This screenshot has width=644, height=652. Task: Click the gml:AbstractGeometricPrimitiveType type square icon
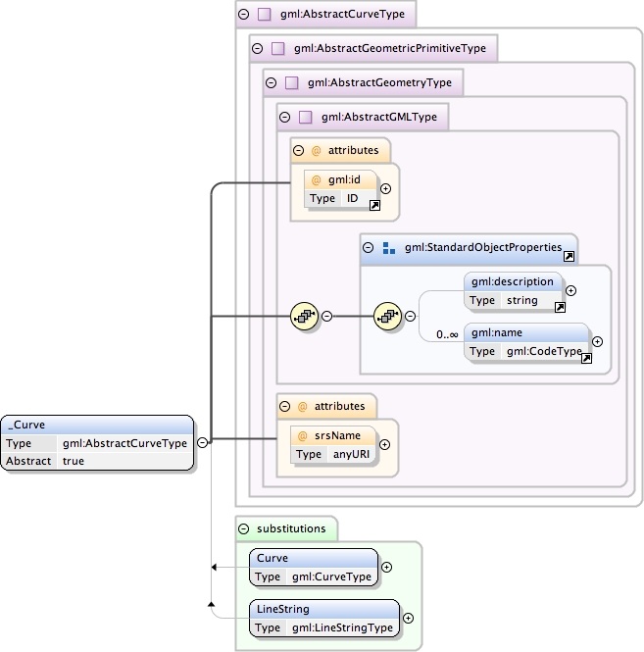pos(277,49)
